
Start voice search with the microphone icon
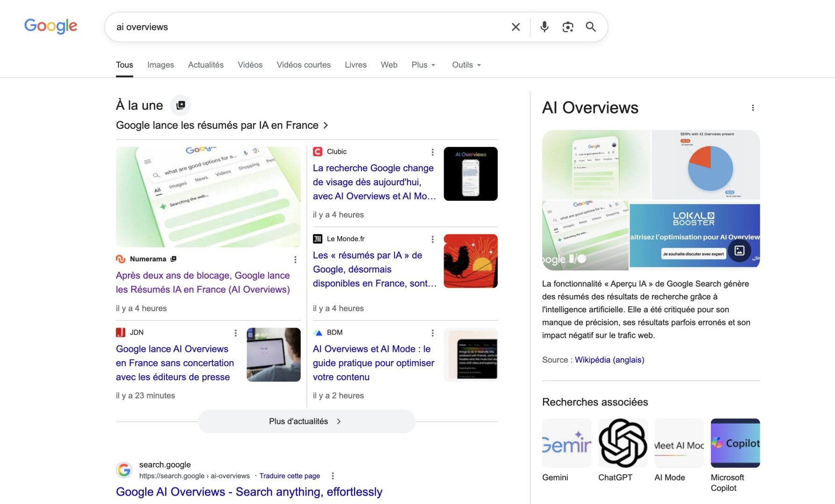[544, 27]
